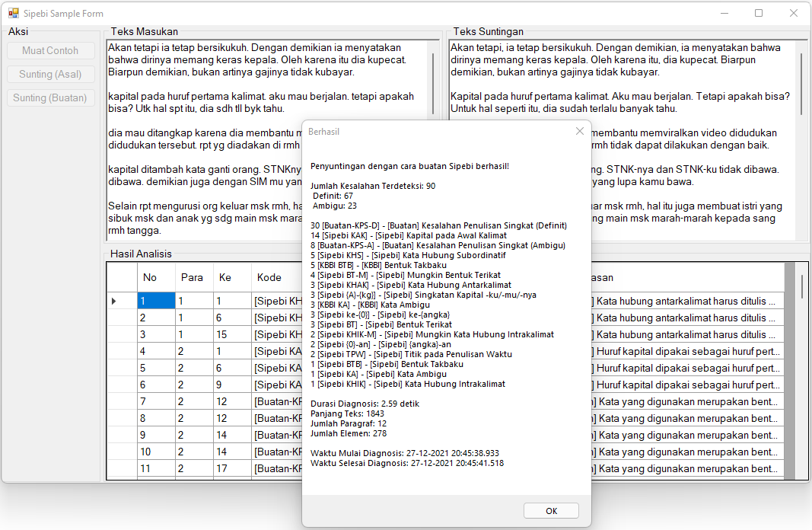This screenshot has width=812, height=530.
Task: Click row 2's 'Kata hubung antarkalimat' explanation cell
Action: [687, 318]
